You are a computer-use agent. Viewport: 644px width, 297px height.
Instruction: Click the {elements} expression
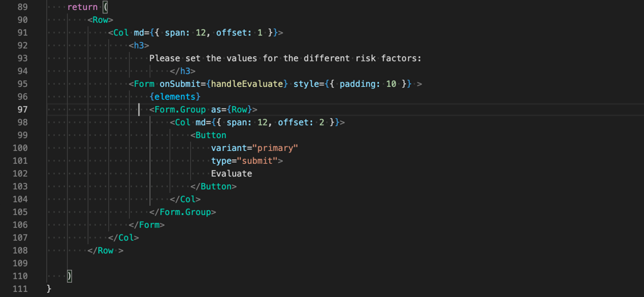(x=175, y=97)
